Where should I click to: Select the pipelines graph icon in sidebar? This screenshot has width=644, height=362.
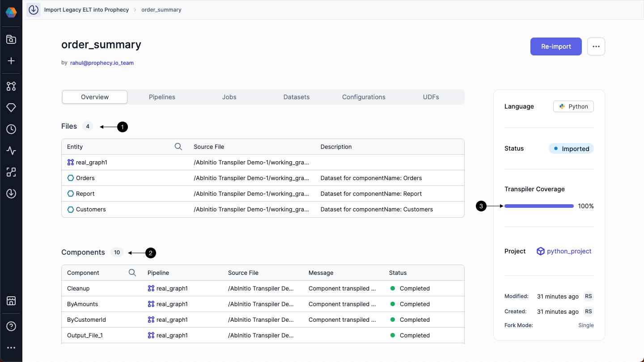[11, 86]
